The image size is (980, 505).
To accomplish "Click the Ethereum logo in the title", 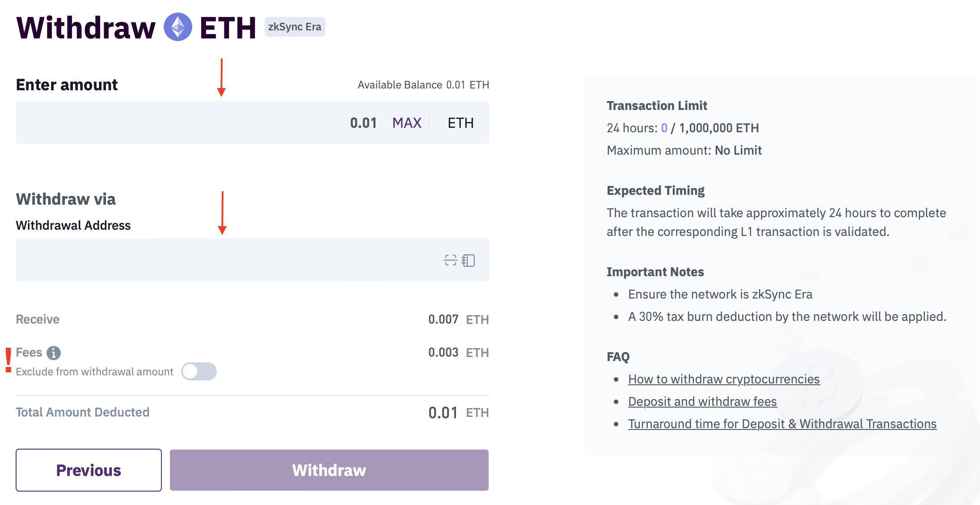I will click(178, 27).
